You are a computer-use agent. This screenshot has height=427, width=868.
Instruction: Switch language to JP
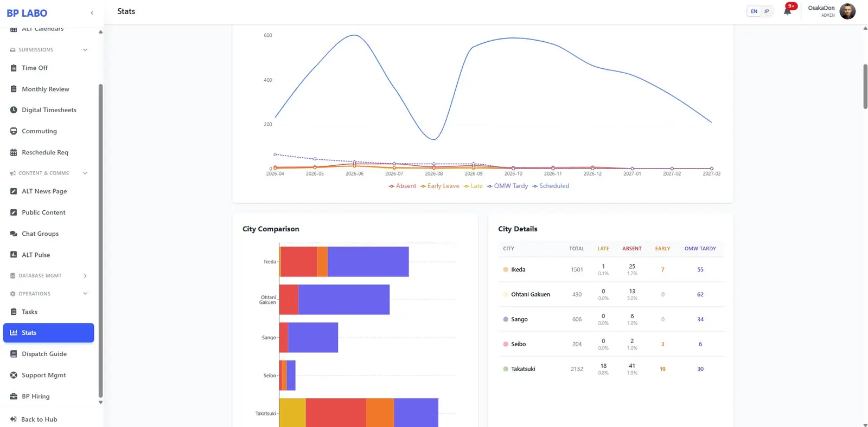pos(767,11)
